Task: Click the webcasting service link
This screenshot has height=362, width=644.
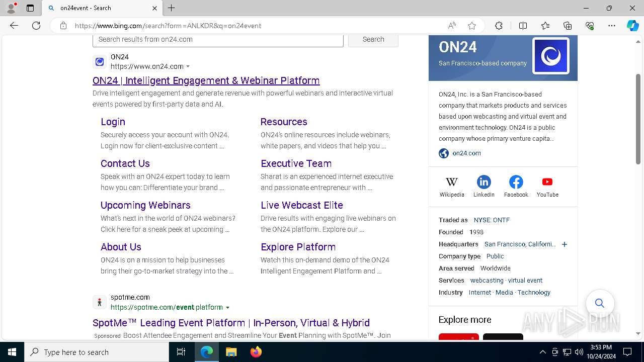Action: [x=487, y=281]
